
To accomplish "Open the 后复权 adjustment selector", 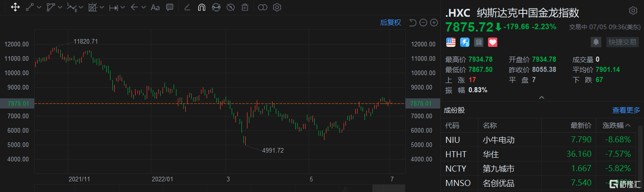I will 390,22.
